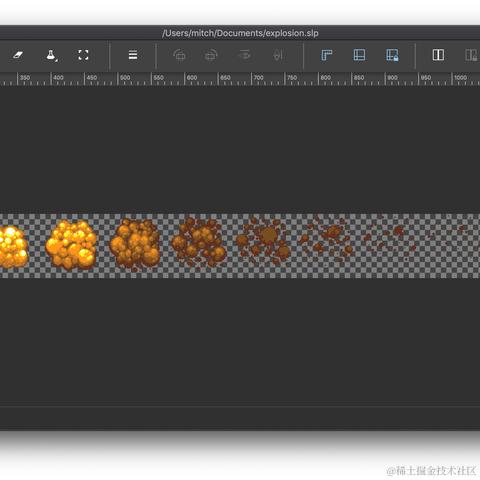Click the 500 mark on the ruler
This screenshot has width=480, height=480.
coord(125,78)
